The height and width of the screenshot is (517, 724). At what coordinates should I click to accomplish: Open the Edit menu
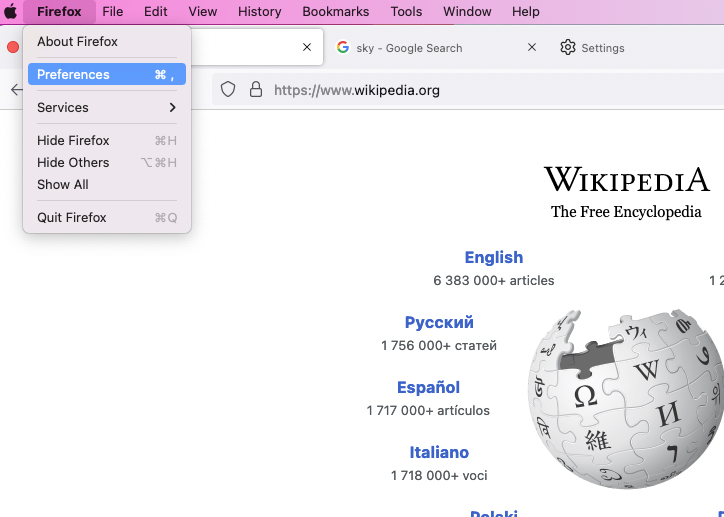(156, 12)
